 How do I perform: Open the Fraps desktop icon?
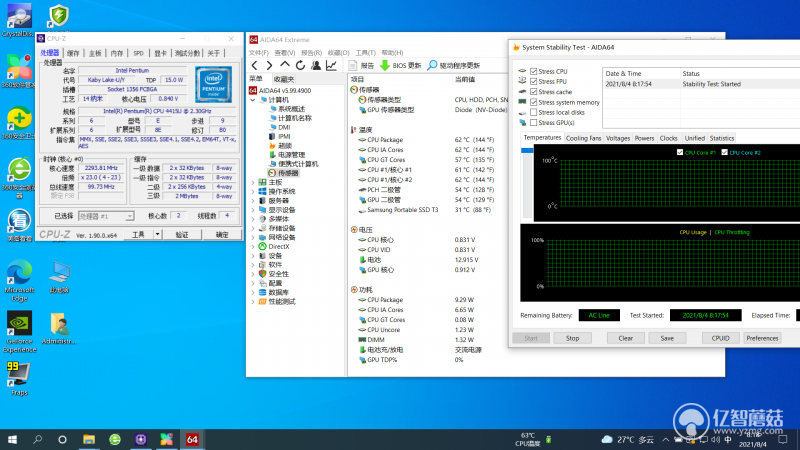[19, 379]
